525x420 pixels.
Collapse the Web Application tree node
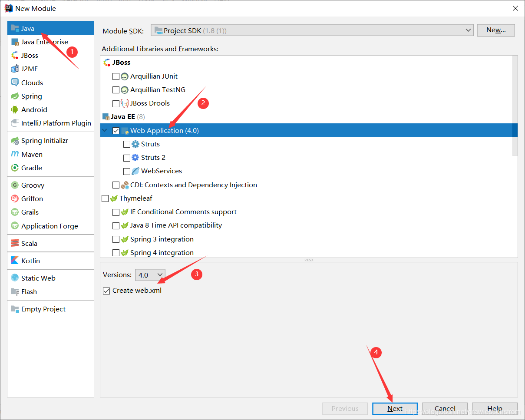(105, 130)
